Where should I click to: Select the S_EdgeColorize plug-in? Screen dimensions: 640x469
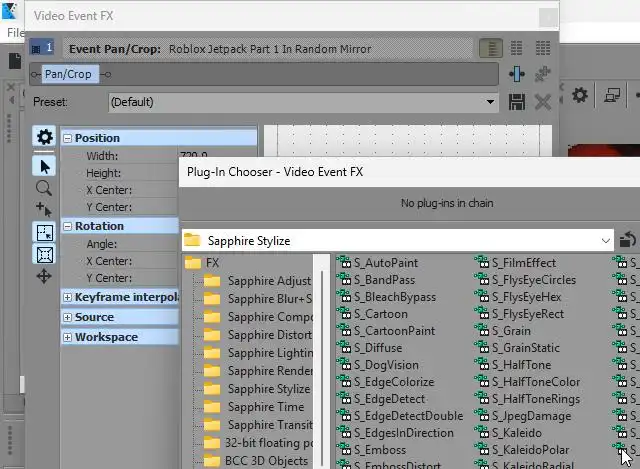pos(386,382)
